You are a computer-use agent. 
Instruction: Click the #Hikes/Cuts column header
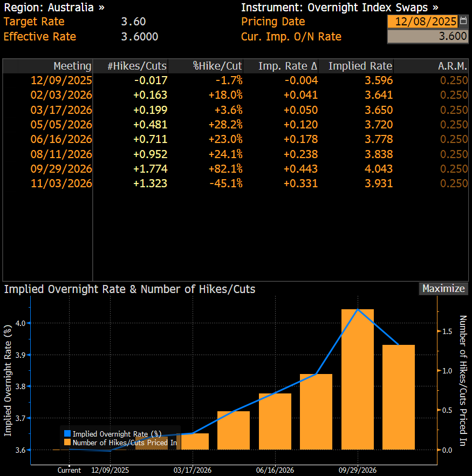coord(137,66)
